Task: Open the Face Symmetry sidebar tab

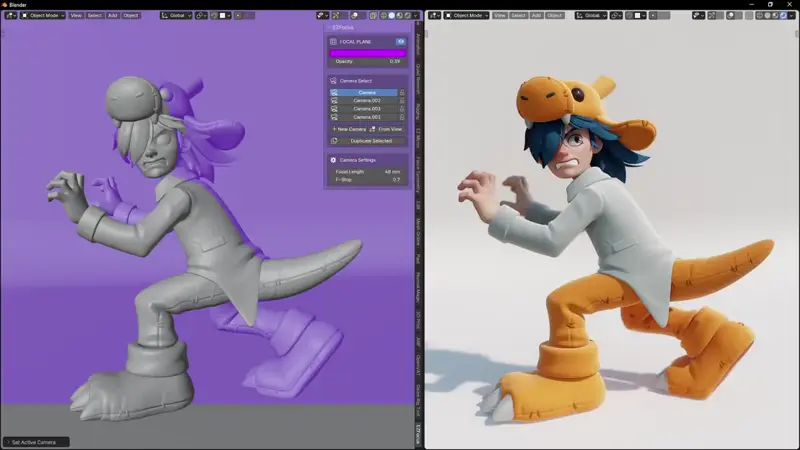Action: [418, 174]
